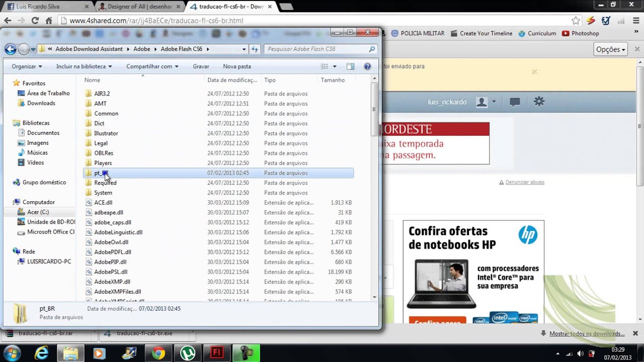644x362 pixels.
Task: Open the Opções dropdown button
Action: coord(611,49)
